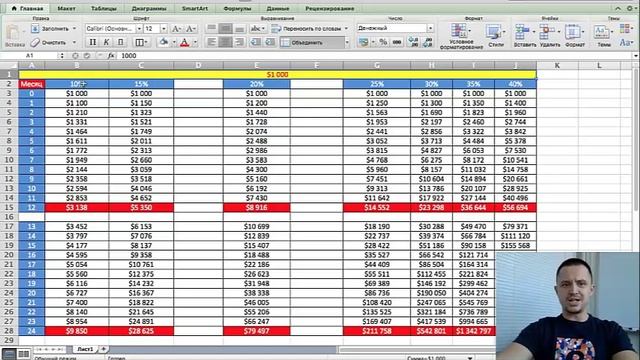Switch to Page Layout view button
The image size is (640, 360).
(24, 353)
